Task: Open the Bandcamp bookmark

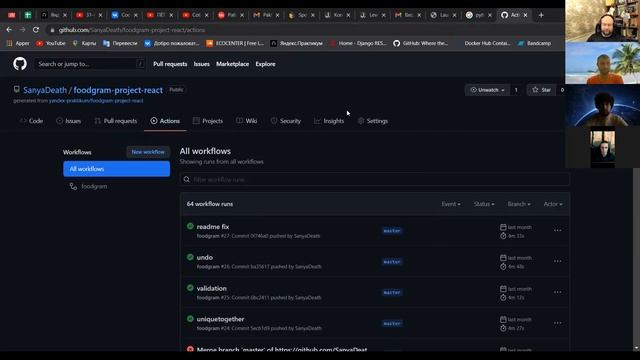Action: (534, 43)
